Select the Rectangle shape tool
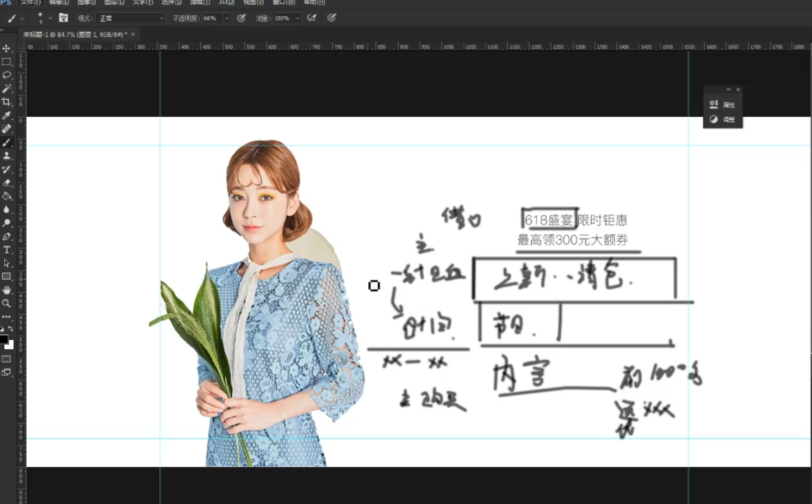 tap(7, 277)
